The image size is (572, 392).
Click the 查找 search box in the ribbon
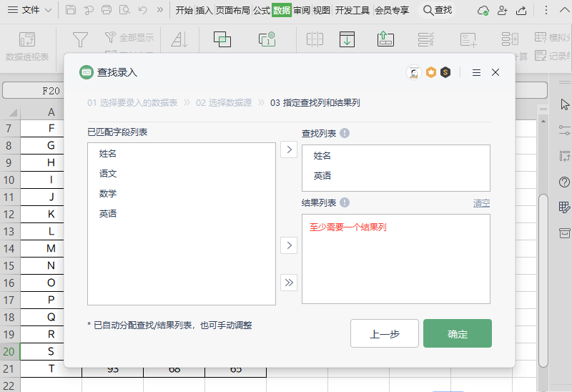[438, 10]
